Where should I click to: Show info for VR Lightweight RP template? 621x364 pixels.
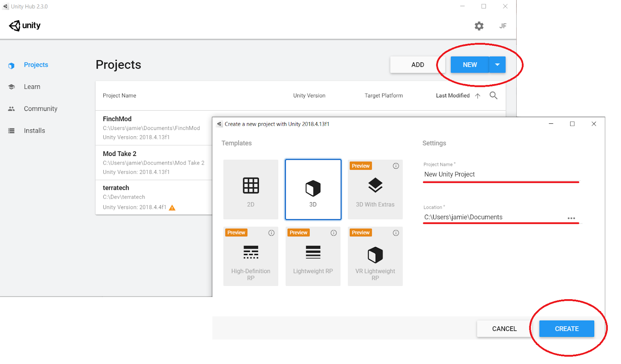(395, 233)
